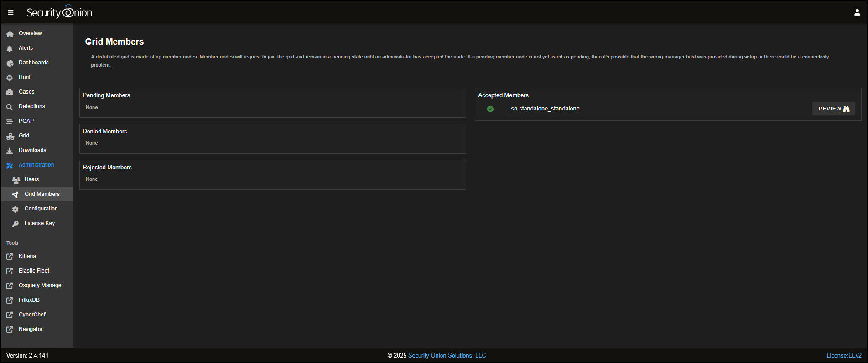The height and width of the screenshot is (363, 868).
Task: Click the Hunt crosshair icon
Action: tap(10, 78)
